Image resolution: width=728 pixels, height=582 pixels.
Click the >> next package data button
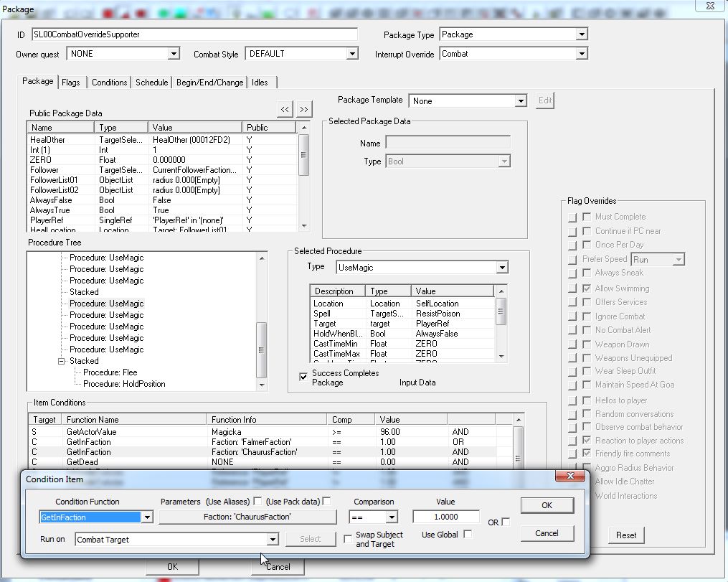(304, 108)
